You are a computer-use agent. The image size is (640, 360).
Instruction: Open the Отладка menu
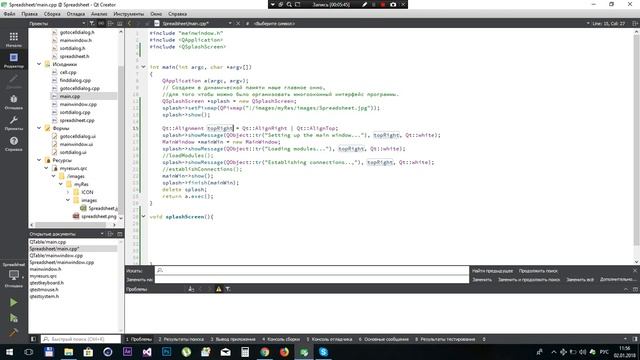(x=76, y=14)
